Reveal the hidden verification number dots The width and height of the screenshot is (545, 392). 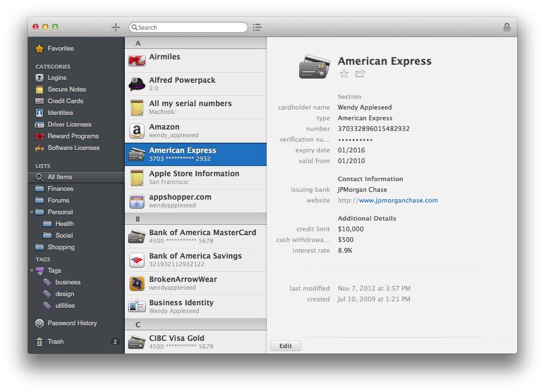click(355, 140)
